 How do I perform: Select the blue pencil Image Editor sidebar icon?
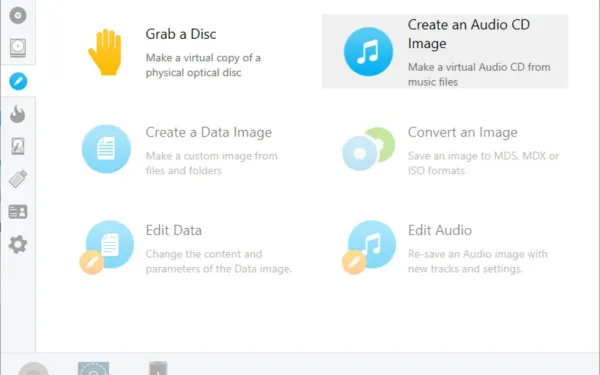(x=18, y=81)
